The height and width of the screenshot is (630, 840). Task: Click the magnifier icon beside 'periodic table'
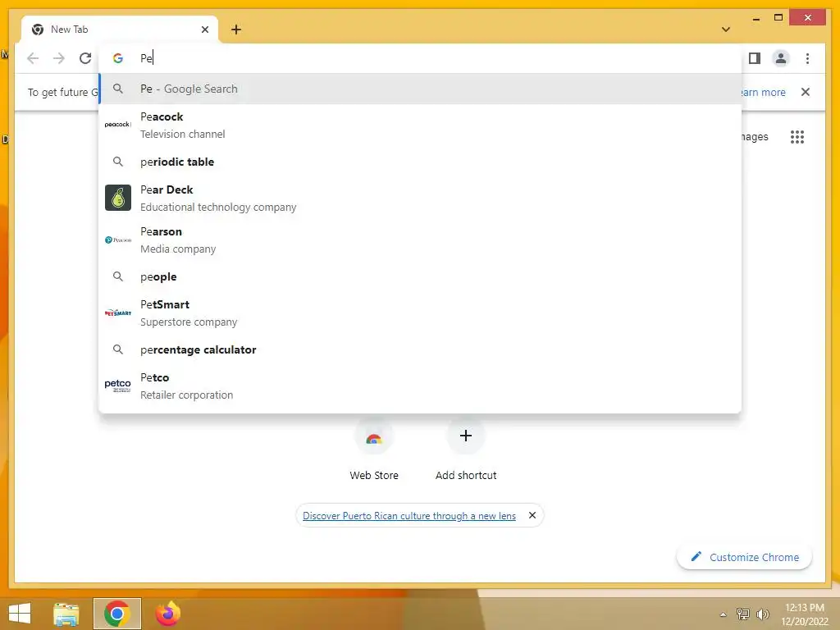coord(118,162)
